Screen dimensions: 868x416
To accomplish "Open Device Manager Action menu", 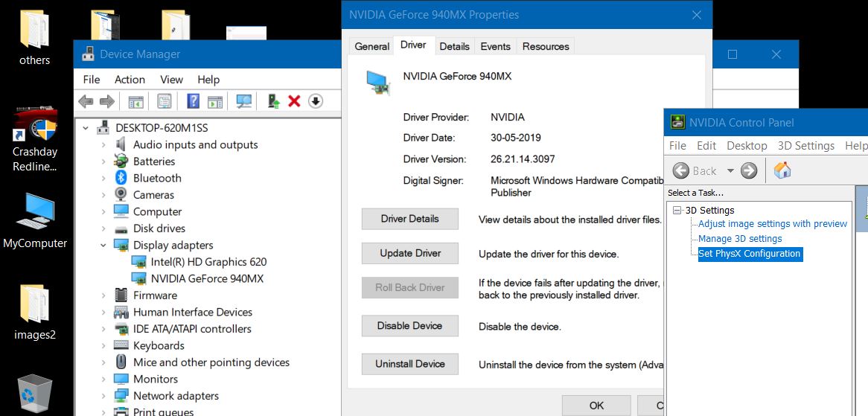I will 130,80.
